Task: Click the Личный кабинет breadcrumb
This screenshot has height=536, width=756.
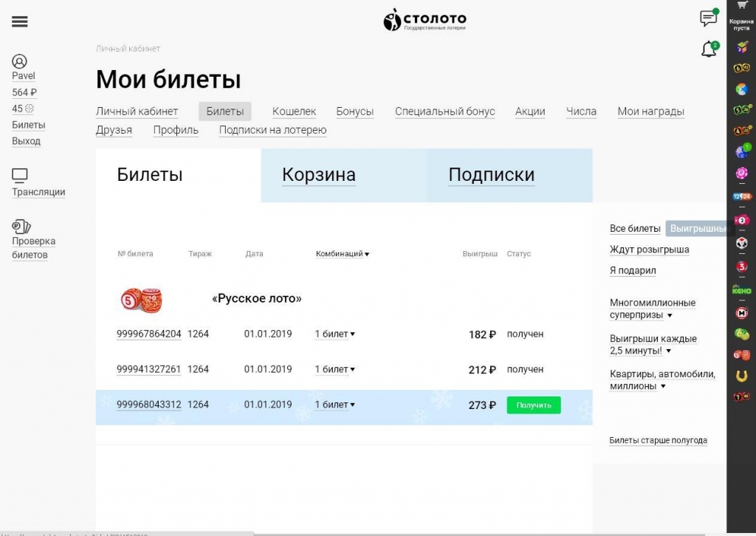Action: pyautogui.click(x=128, y=49)
